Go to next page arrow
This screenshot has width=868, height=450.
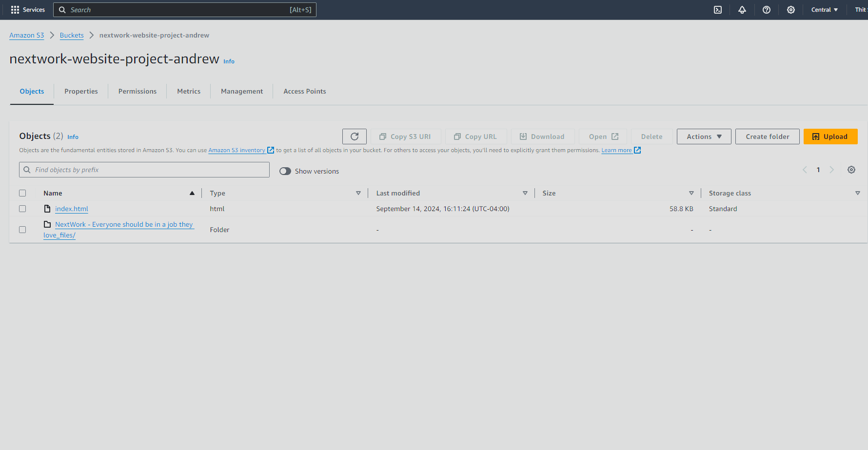pyautogui.click(x=832, y=170)
